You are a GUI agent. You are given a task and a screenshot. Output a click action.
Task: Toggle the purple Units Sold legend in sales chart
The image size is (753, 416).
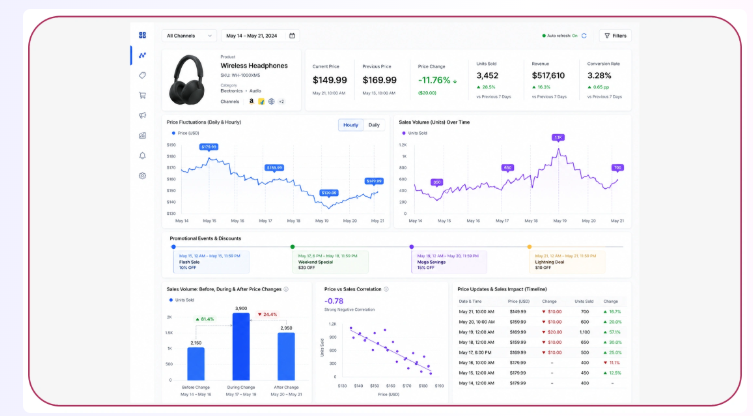click(414, 133)
